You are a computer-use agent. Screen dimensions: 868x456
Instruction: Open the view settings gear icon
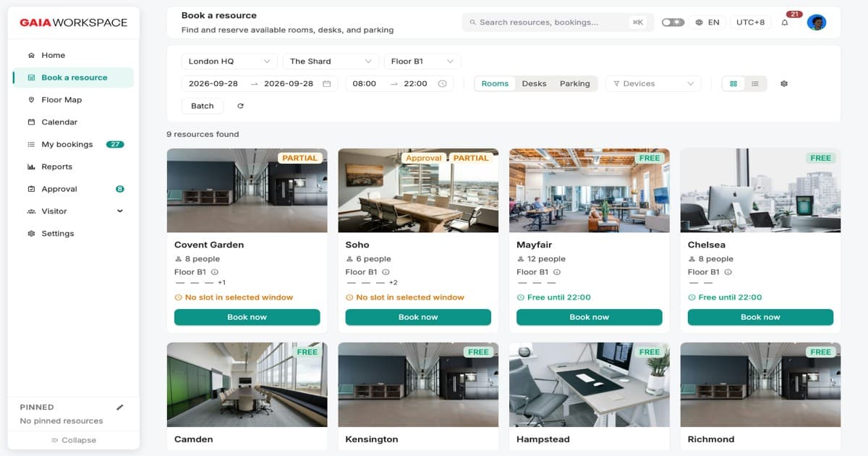(784, 84)
